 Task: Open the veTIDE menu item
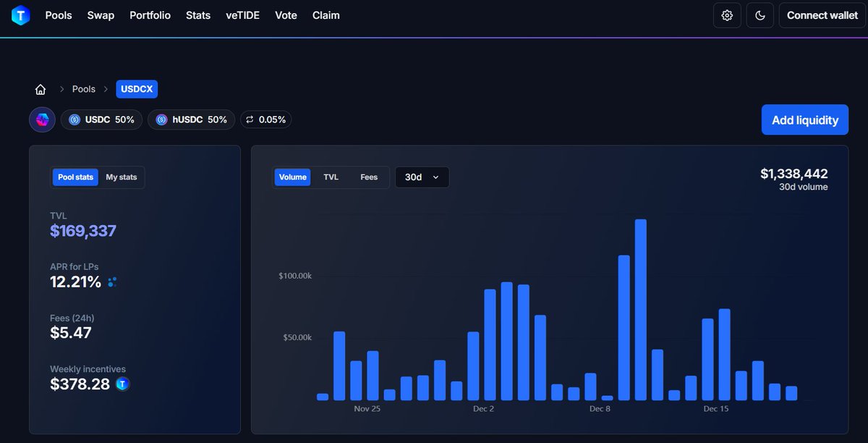pos(243,15)
